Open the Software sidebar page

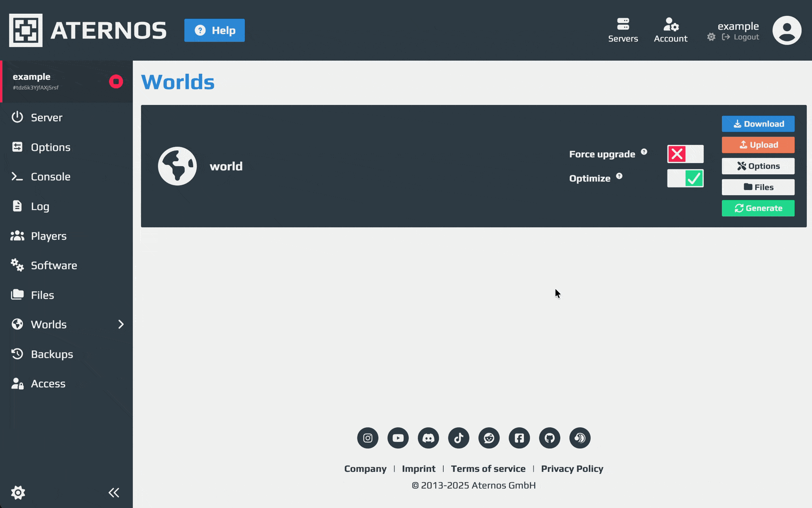click(54, 265)
